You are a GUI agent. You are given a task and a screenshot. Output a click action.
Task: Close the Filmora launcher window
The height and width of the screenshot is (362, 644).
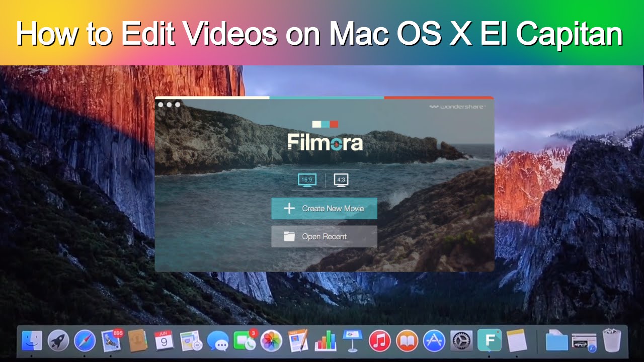click(160, 105)
